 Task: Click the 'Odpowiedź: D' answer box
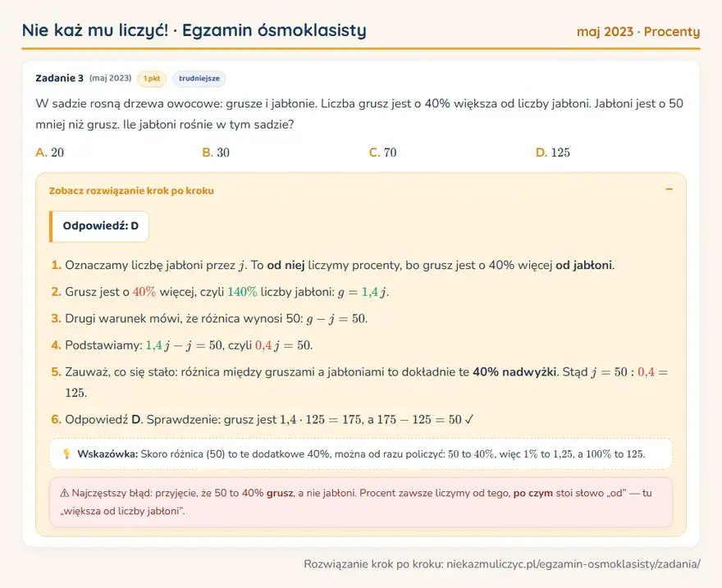[99, 226]
